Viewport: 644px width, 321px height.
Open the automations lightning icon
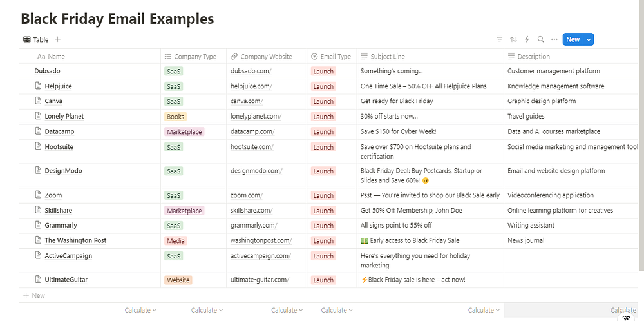pos(527,39)
